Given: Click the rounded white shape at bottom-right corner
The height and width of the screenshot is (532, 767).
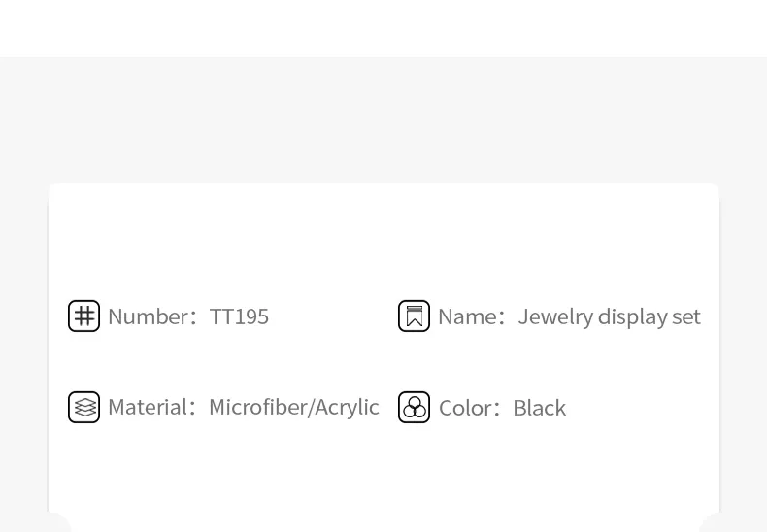Looking at the screenshot, I should click(x=711, y=525).
